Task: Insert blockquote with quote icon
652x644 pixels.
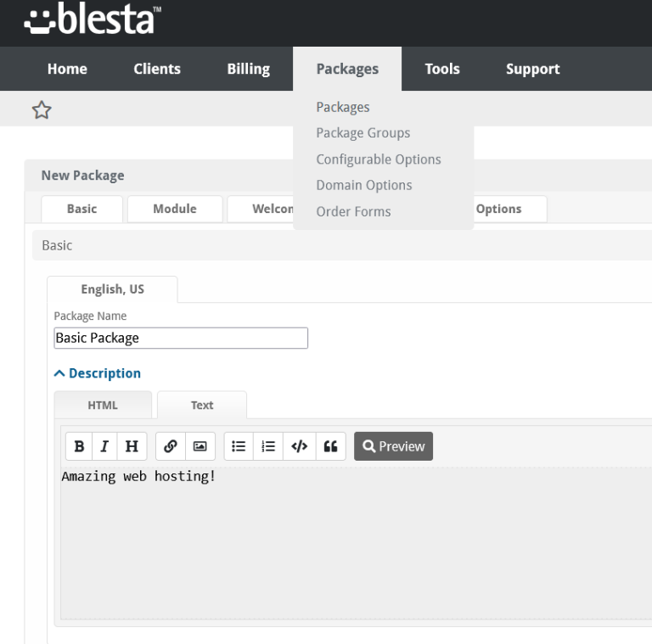Action: pos(330,446)
